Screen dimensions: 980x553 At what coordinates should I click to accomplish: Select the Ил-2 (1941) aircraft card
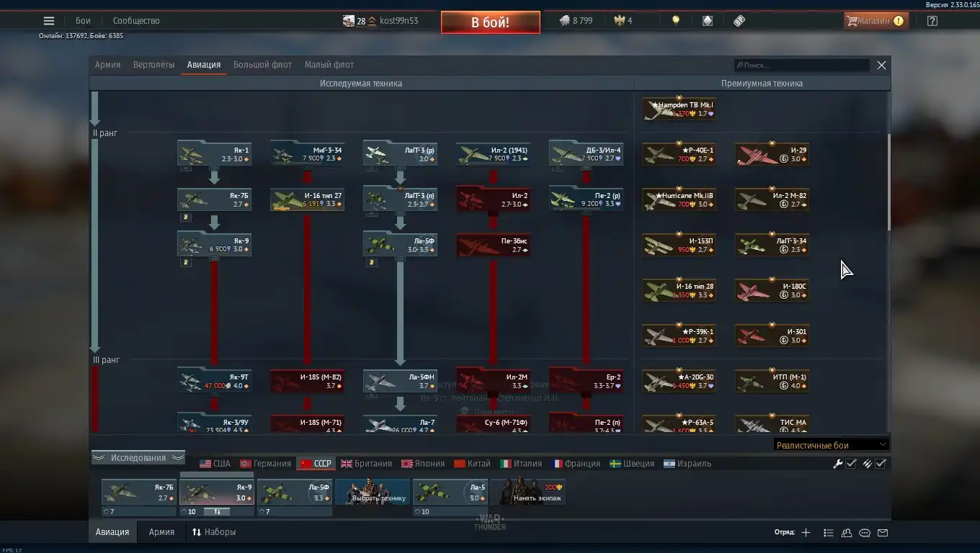coord(493,153)
